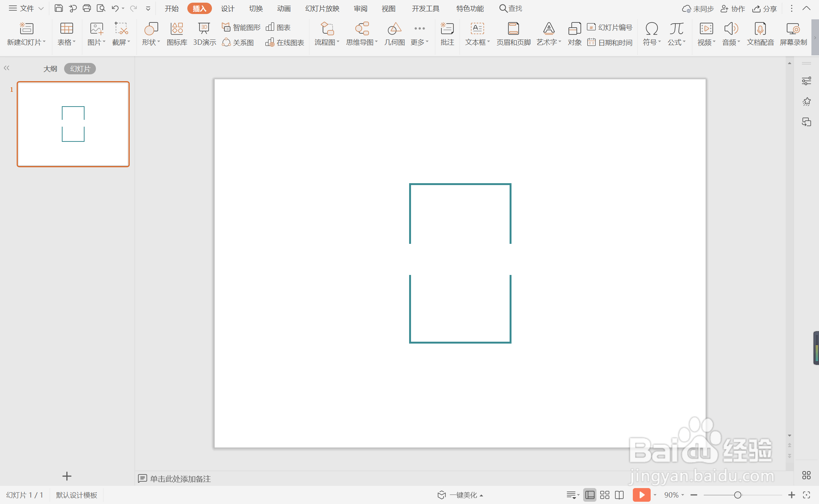Click 单击此处添加备注 notes area
Viewport: 819px width, 504px height.
point(180,479)
